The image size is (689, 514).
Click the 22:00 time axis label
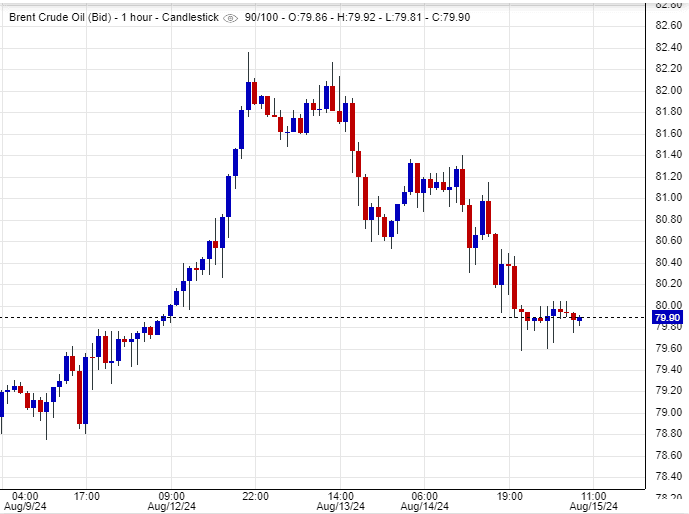click(256, 495)
